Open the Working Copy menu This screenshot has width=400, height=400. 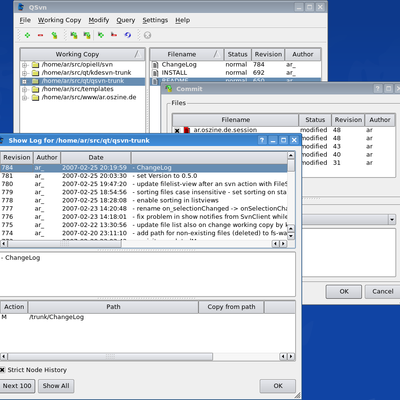(x=59, y=20)
